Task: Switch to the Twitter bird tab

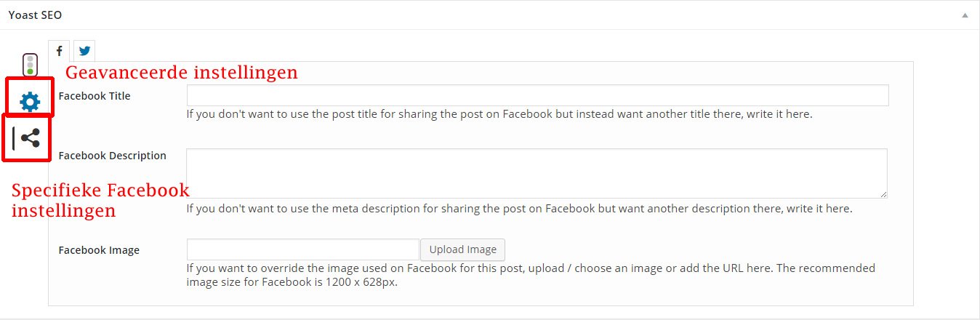Action: 84,51
